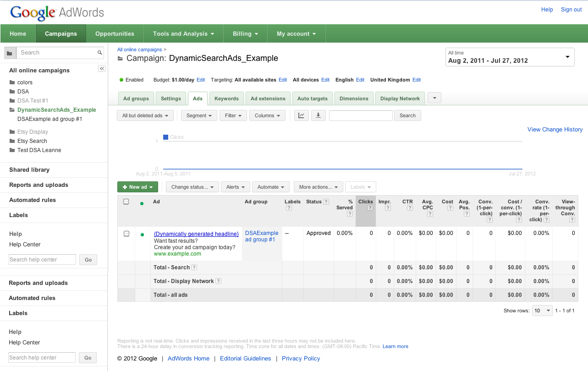Open the New ad button menu
588x371 pixels.
(137, 187)
